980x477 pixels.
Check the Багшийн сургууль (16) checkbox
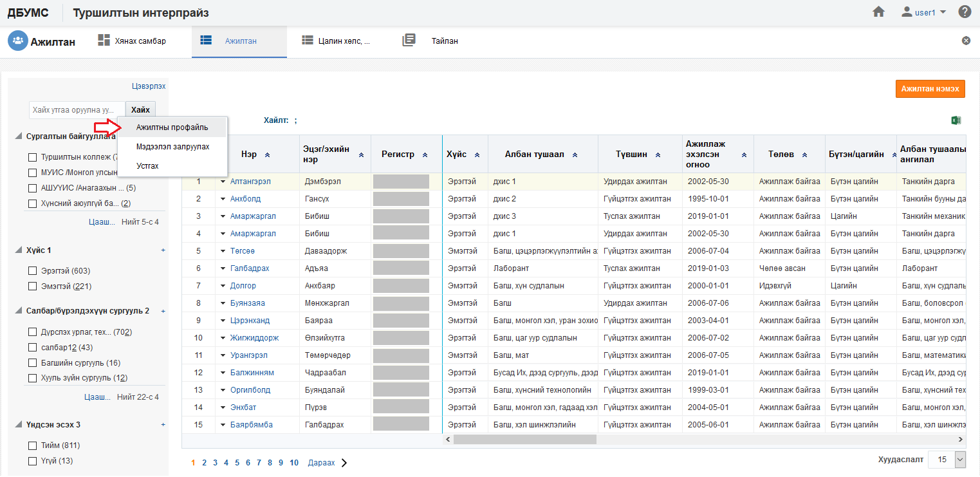tap(32, 363)
